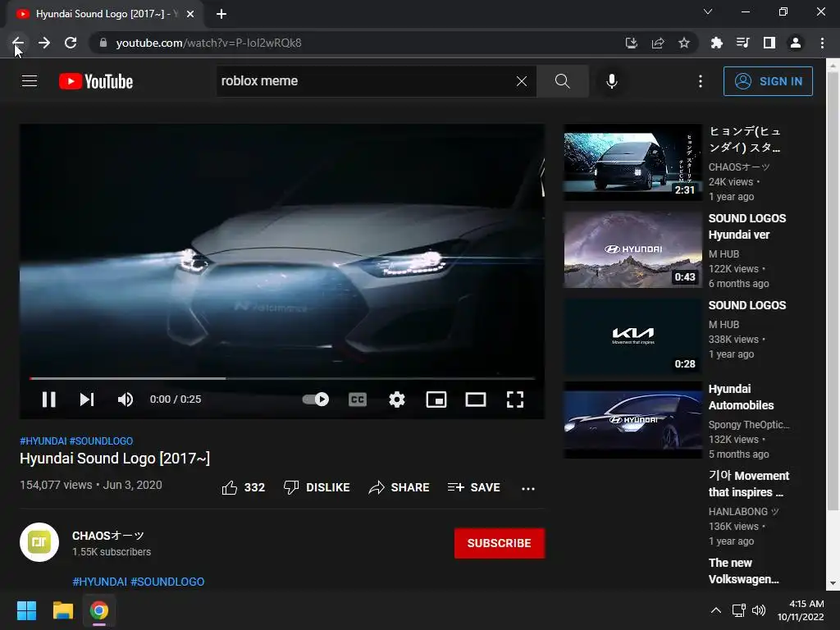Open network tray icon
The width and height of the screenshot is (840, 630).
click(x=739, y=610)
